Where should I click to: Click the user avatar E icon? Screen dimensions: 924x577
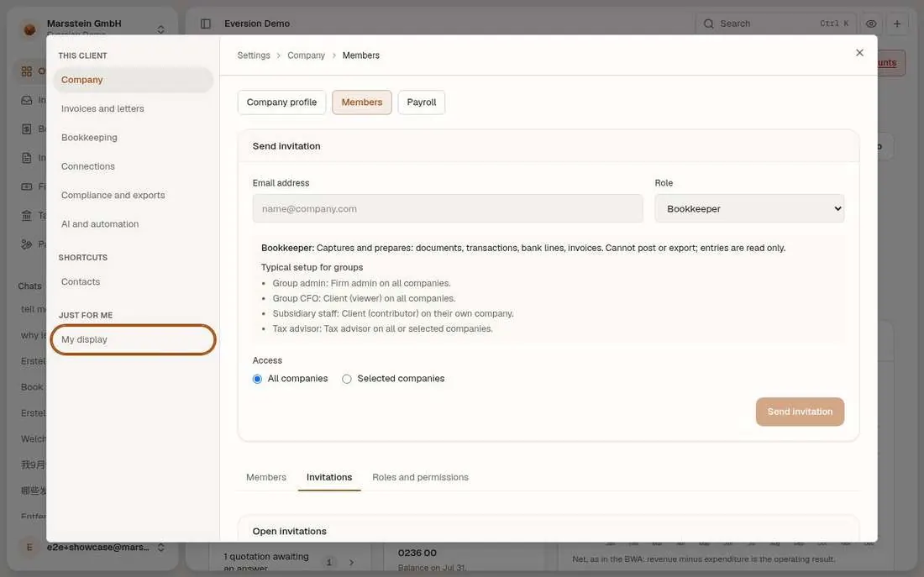click(29, 547)
